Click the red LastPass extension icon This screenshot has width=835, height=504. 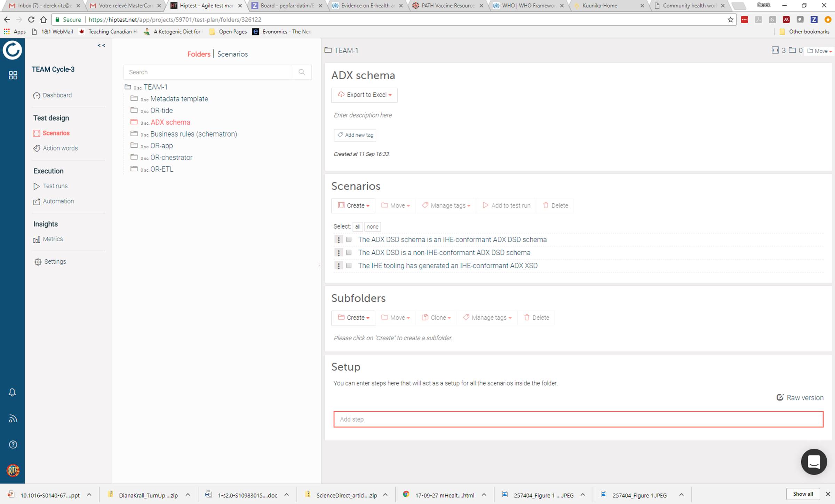pyautogui.click(x=745, y=19)
